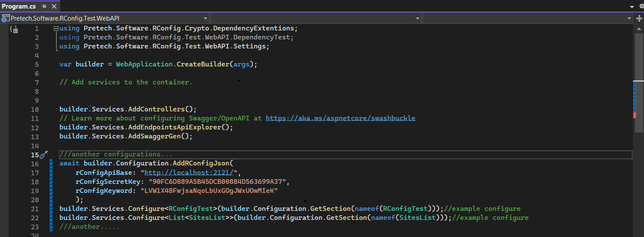644x237 pixels.
Task: Click the rConfigKeyword parameter name
Action: [x=103, y=190]
